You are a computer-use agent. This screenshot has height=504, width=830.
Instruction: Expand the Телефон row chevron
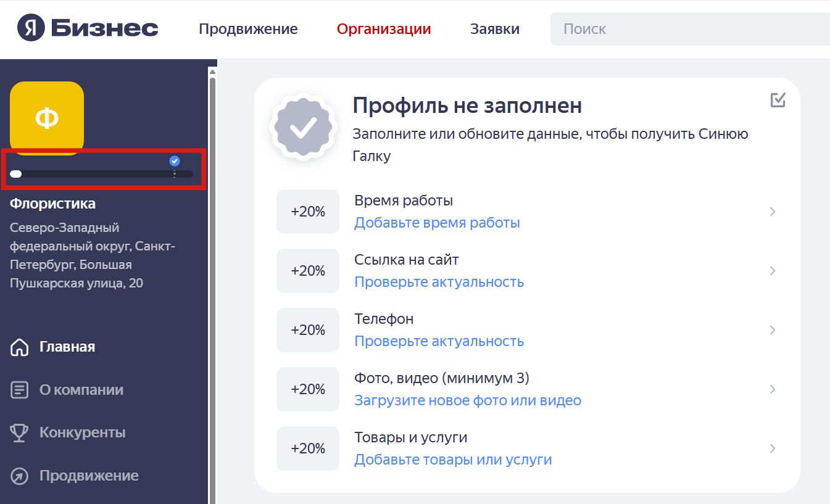[x=773, y=330]
